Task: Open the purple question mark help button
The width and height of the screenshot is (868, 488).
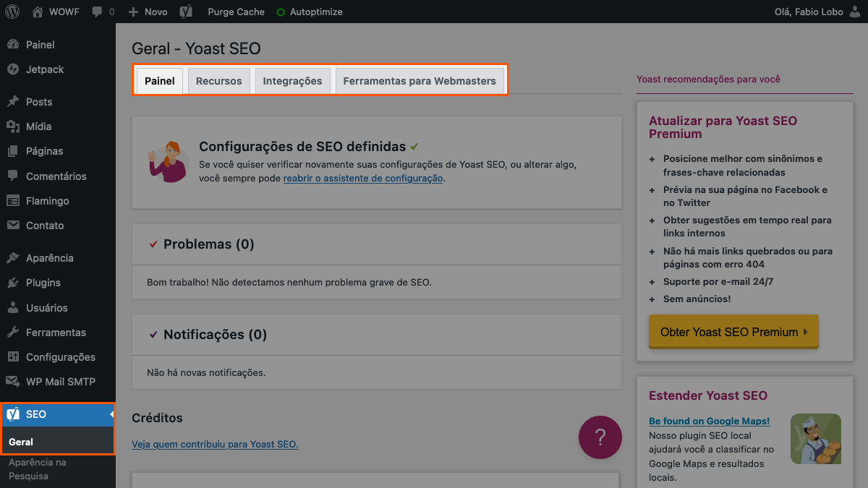Action: point(600,437)
